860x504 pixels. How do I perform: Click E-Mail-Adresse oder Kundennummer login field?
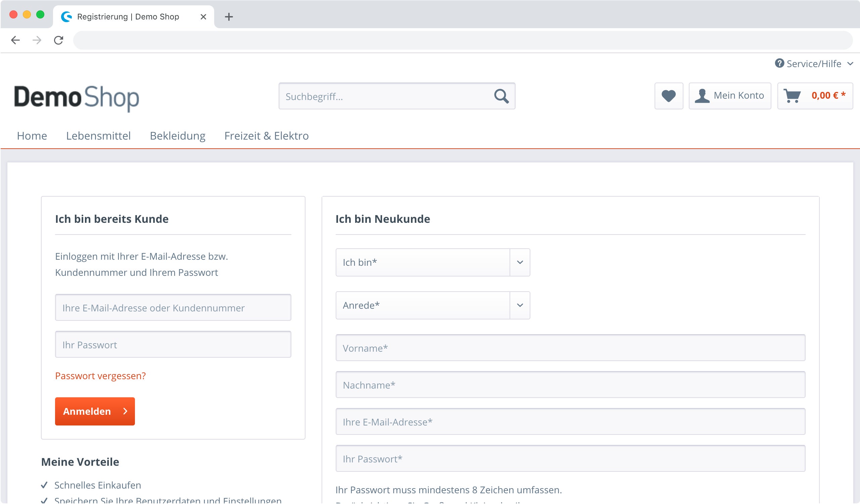(173, 307)
